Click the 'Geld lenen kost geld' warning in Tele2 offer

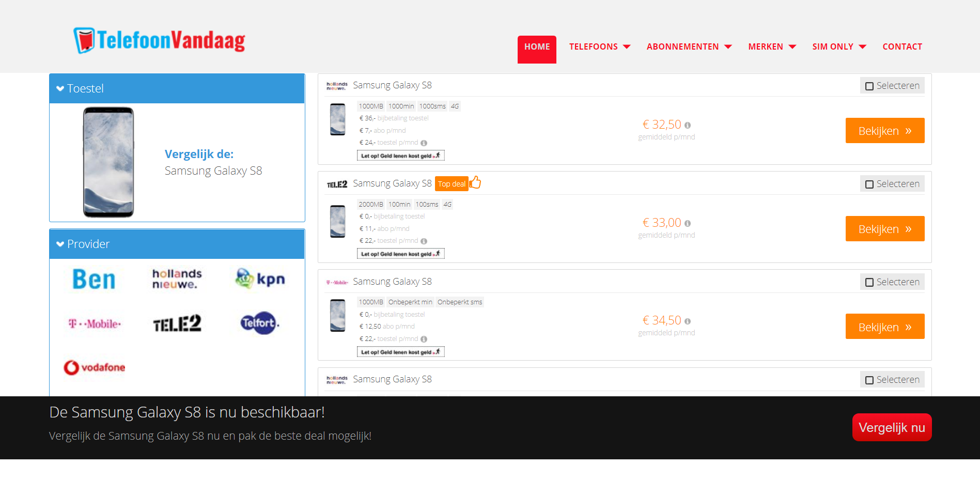point(400,254)
